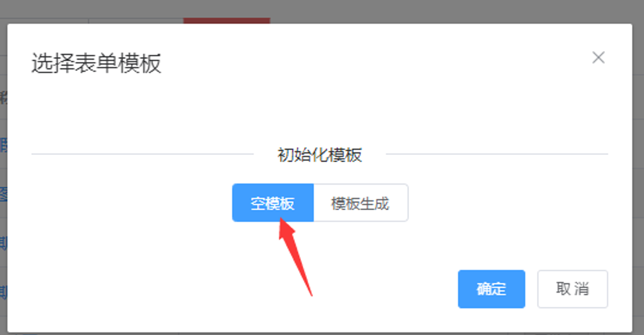Click the dimmed strip below the dialog
The height and width of the screenshot is (335, 644).
click(x=322, y=333)
